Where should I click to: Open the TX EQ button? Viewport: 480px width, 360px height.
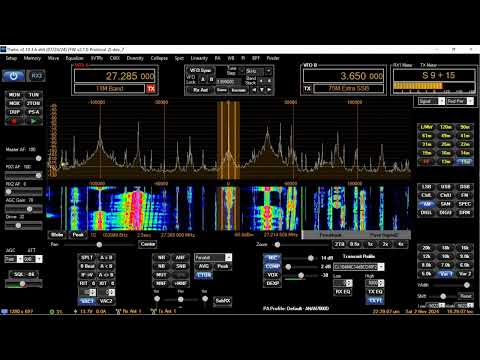click(x=375, y=292)
